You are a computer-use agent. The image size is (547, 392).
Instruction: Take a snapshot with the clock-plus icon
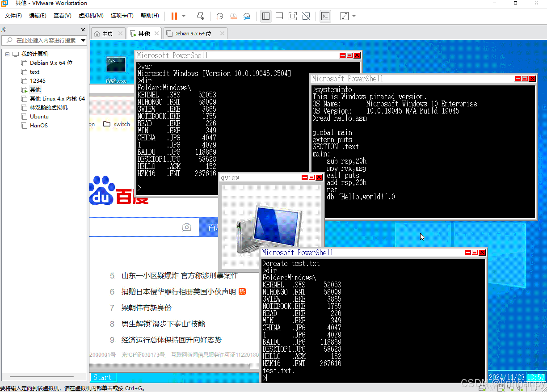pos(219,16)
